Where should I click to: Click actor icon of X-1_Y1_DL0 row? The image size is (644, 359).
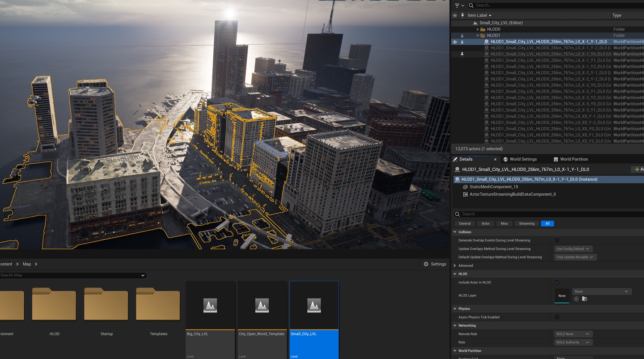[487, 60]
